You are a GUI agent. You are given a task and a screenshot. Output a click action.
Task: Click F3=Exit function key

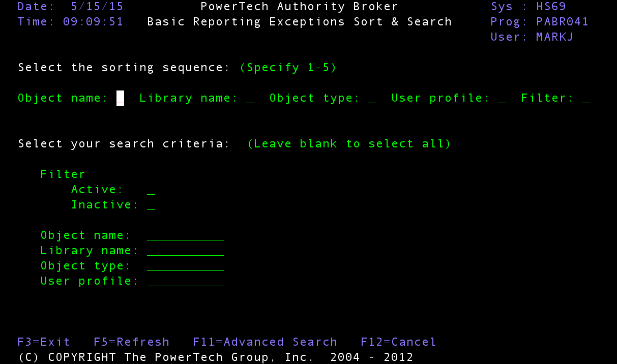pos(44,342)
